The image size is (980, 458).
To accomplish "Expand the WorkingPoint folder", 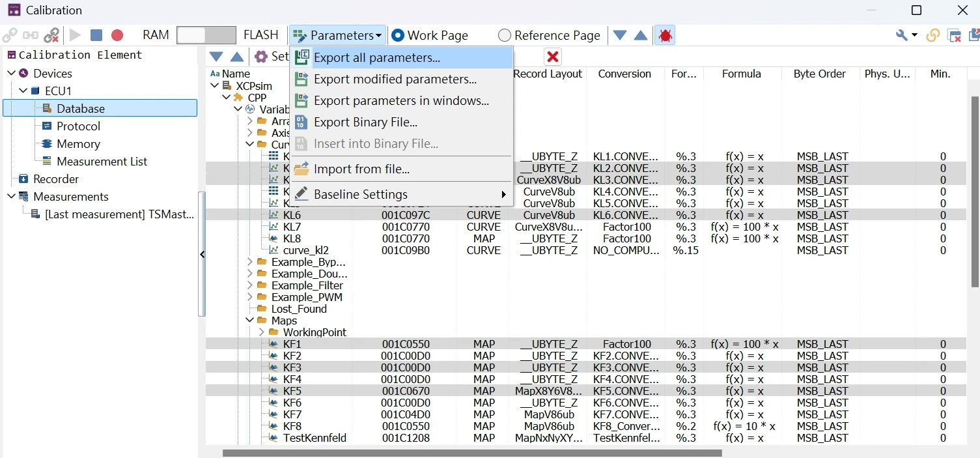I will tap(262, 332).
